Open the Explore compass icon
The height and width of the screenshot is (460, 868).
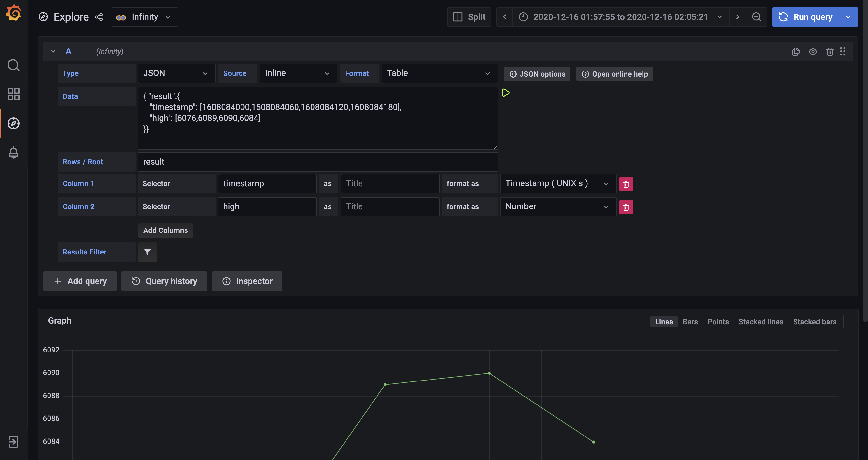coord(14,123)
